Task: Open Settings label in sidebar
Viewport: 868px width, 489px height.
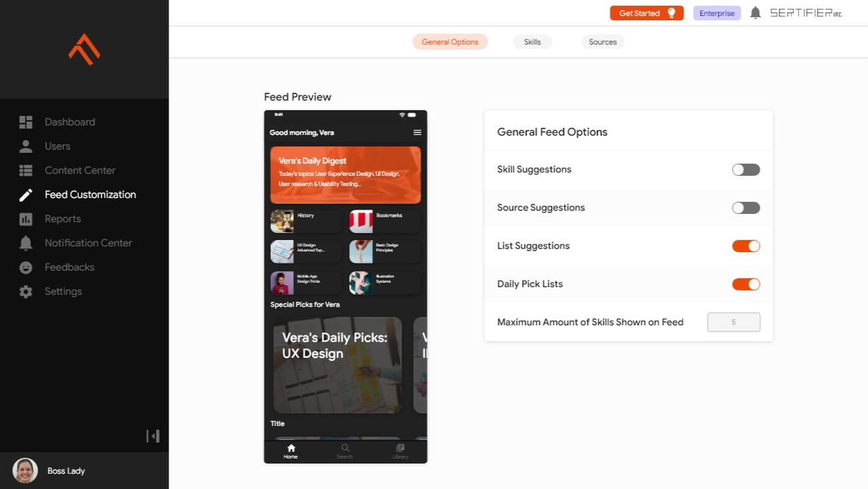Action: 63,291
